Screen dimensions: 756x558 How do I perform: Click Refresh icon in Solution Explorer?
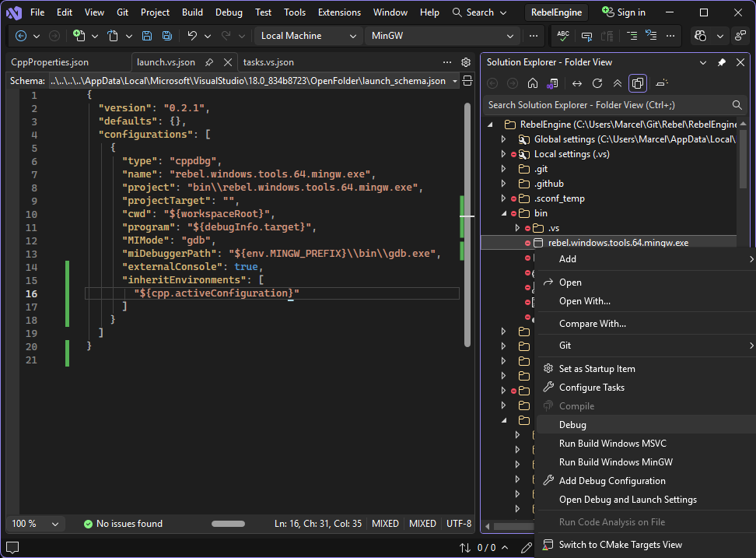tap(597, 83)
